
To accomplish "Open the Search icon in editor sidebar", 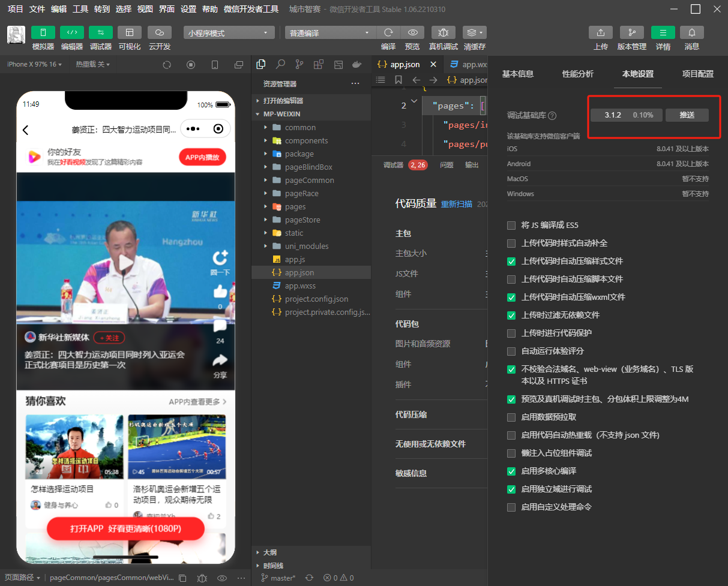I will point(280,64).
